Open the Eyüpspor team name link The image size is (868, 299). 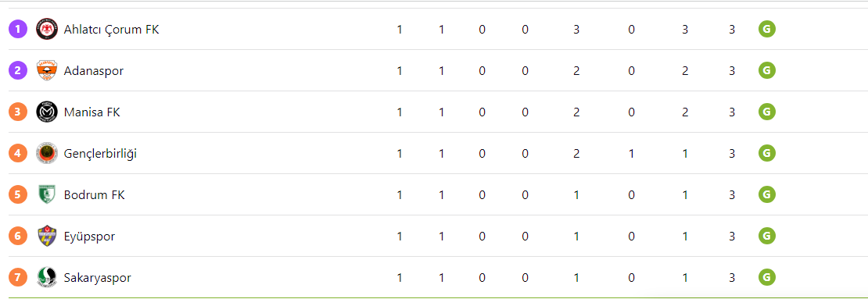pyautogui.click(x=90, y=237)
